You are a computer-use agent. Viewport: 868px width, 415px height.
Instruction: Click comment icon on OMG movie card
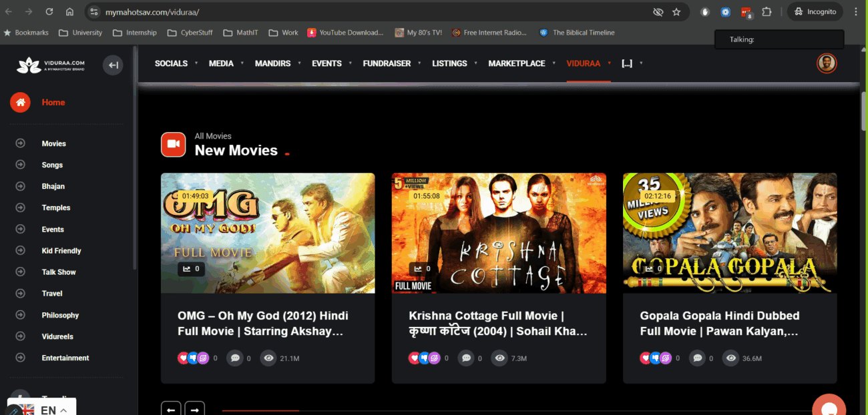(x=234, y=358)
